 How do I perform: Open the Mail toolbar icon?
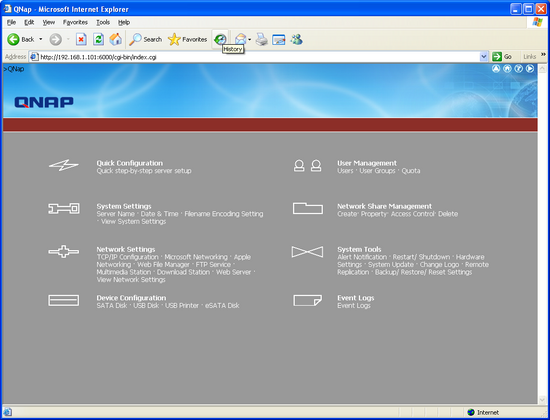241,39
